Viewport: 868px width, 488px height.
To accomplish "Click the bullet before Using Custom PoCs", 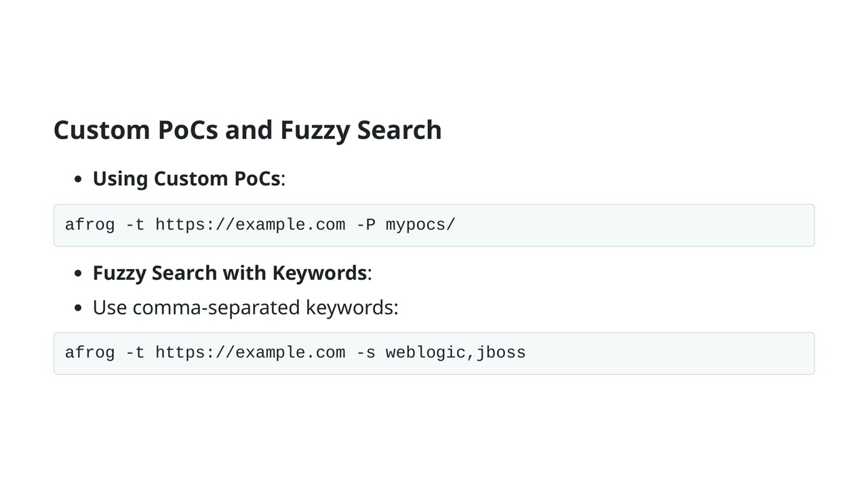I will 79,180.
